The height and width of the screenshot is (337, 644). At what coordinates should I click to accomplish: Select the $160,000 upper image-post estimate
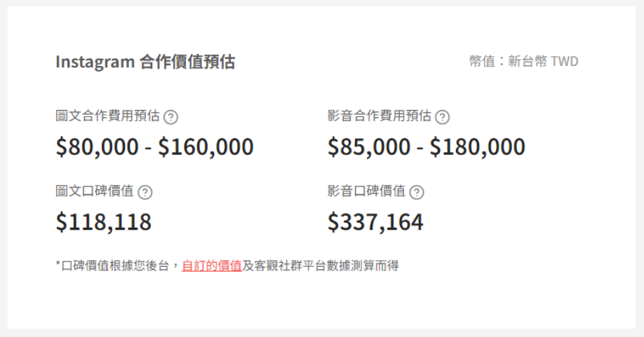206,146
